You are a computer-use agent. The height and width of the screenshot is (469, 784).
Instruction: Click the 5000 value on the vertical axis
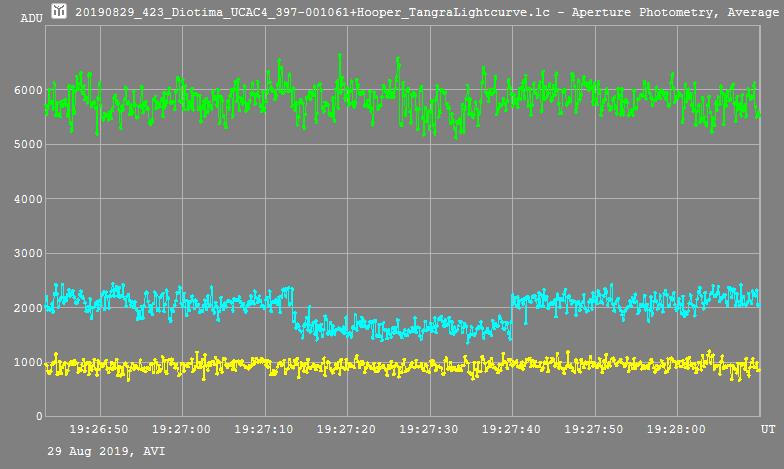(28, 144)
